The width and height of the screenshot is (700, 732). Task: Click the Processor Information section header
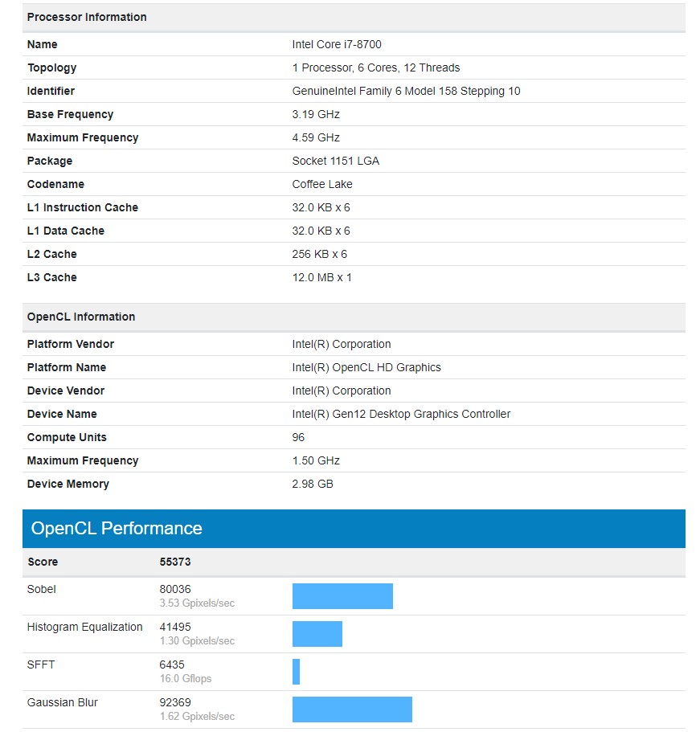coord(87,17)
